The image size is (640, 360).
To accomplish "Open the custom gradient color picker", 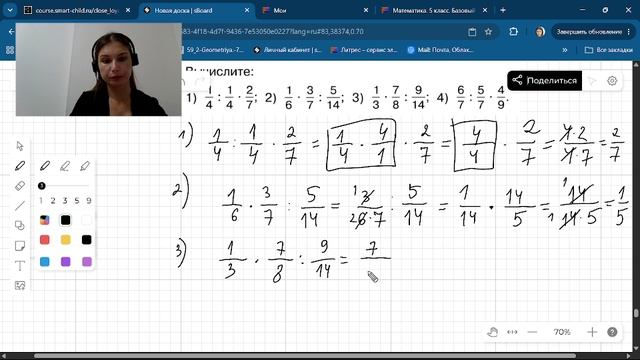I will (x=44, y=220).
